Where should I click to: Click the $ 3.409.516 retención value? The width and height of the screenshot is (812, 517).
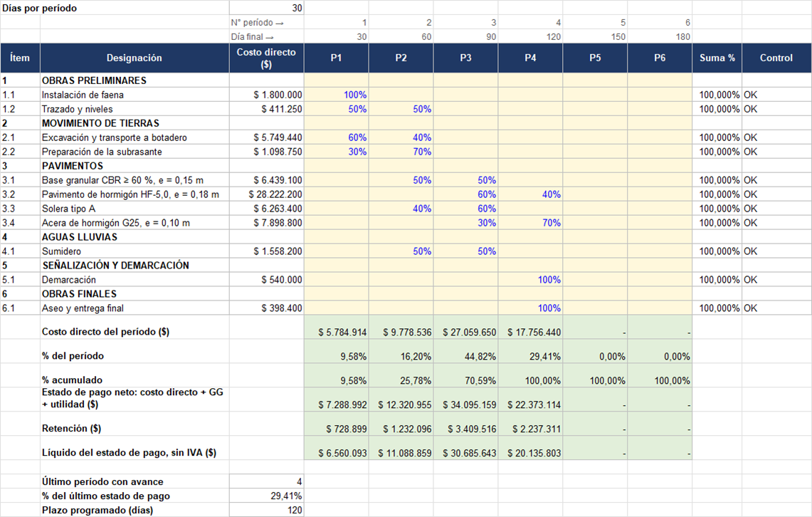[x=465, y=424]
